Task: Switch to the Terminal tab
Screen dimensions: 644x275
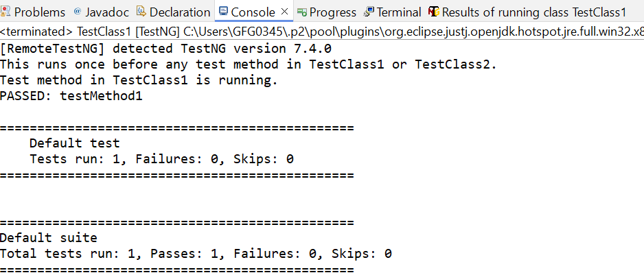Action: click(393, 12)
